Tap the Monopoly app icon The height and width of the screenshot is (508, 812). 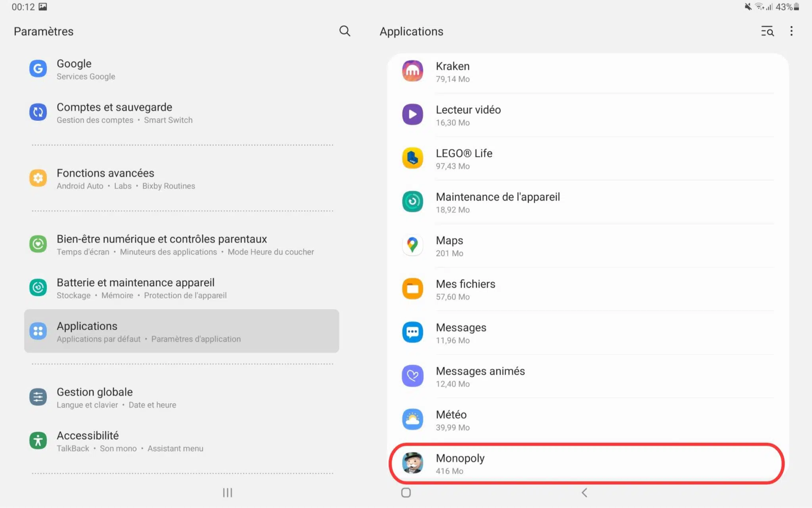(x=412, y=463)
